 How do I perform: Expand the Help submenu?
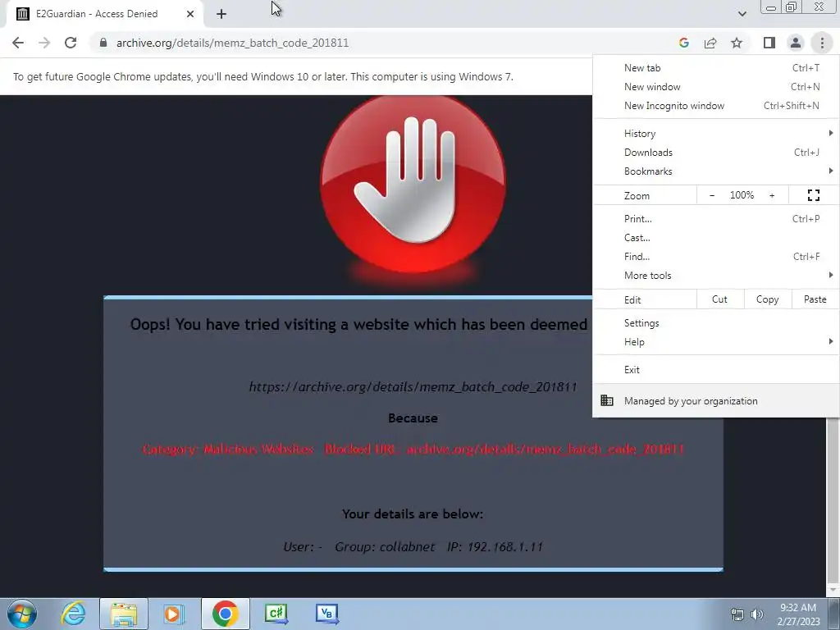coord(715,342)
